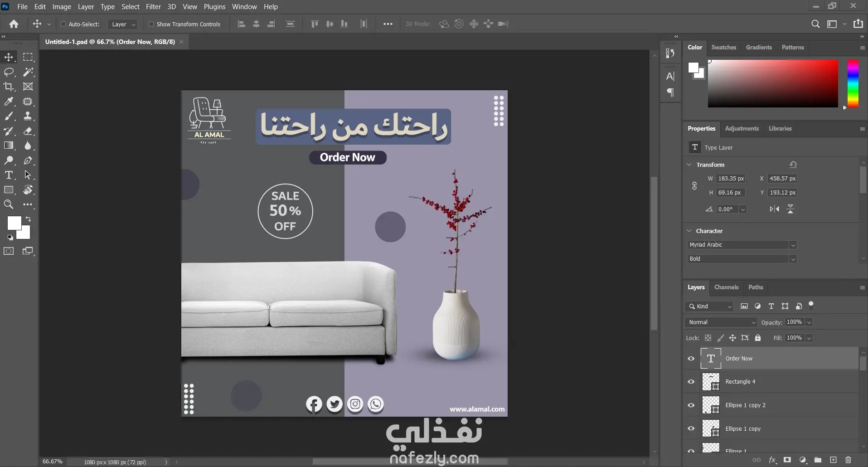Image resolution: width=868 pixels, height=467 pixels.
Task: Open the Image menu
Action: coord(62,7)
